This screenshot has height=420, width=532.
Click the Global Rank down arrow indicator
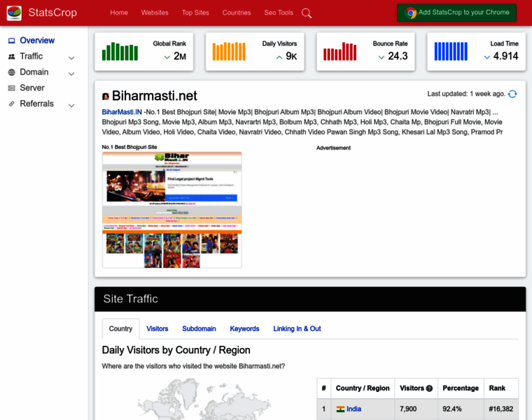(167, 57)
